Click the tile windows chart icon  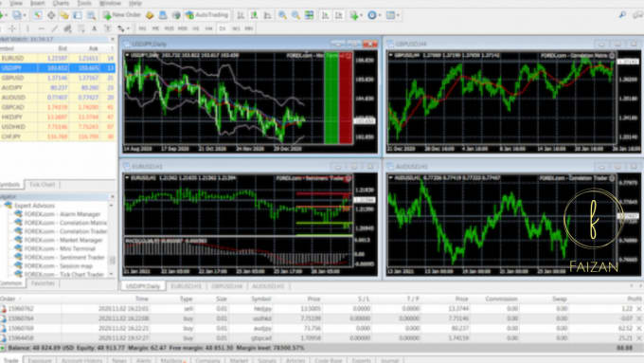point(309,15)
